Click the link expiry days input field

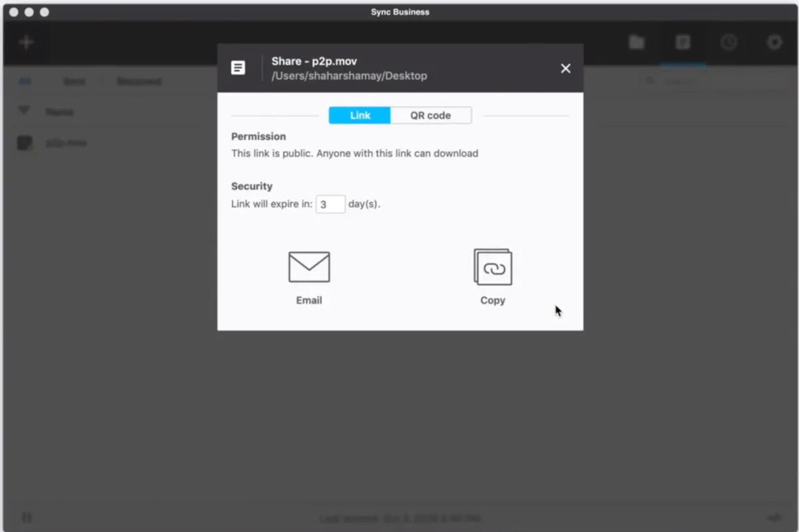click(330, 204)
